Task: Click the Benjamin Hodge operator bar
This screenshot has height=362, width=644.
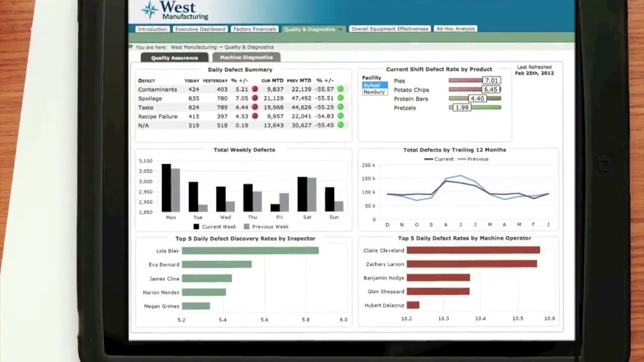Action: [x=438, y=278]
